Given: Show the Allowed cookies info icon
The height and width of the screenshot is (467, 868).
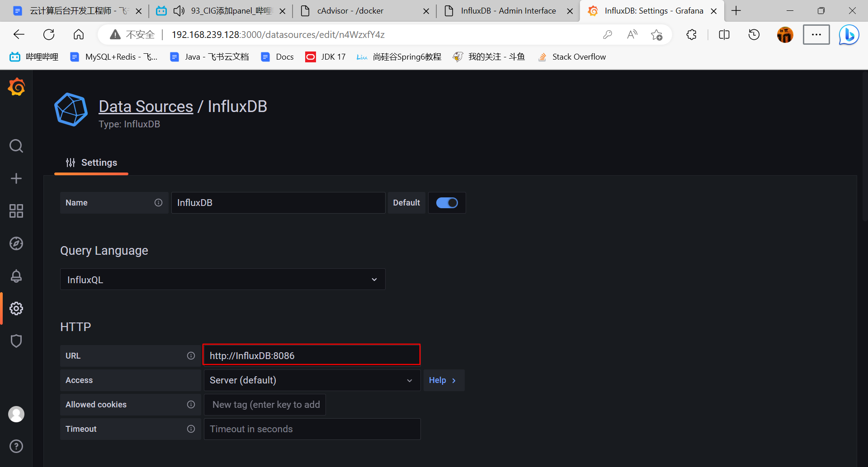Looking at the screenshot, I should [191, 405].
